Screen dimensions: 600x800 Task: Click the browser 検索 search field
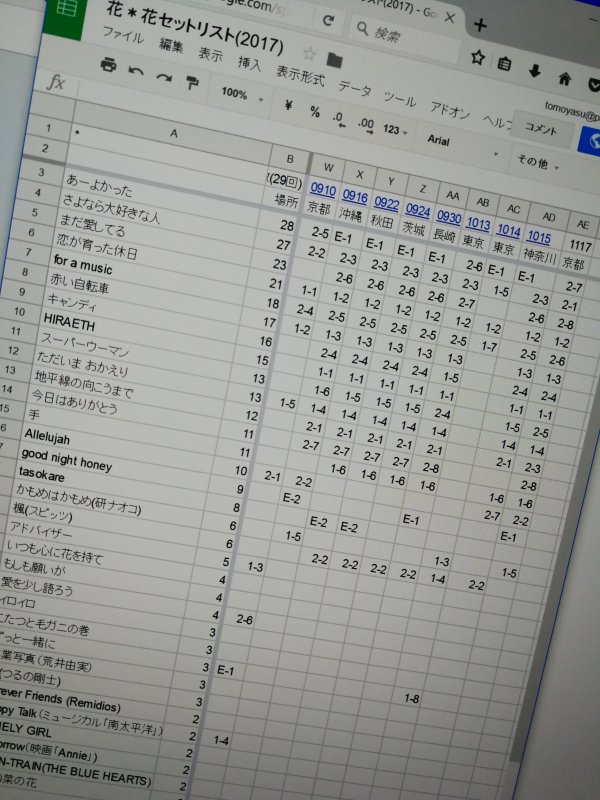tap(406, 37)
